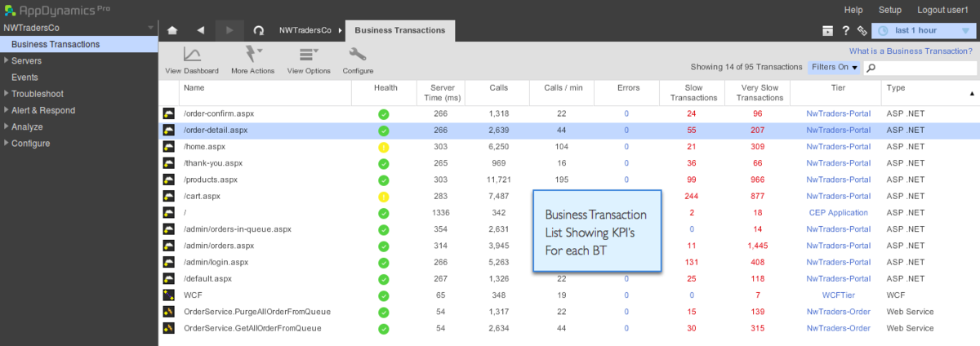The height and width of the screenshot is (346, 980).
Task: Refresh the view with the reload icon
Action: (x=258, y=30)
